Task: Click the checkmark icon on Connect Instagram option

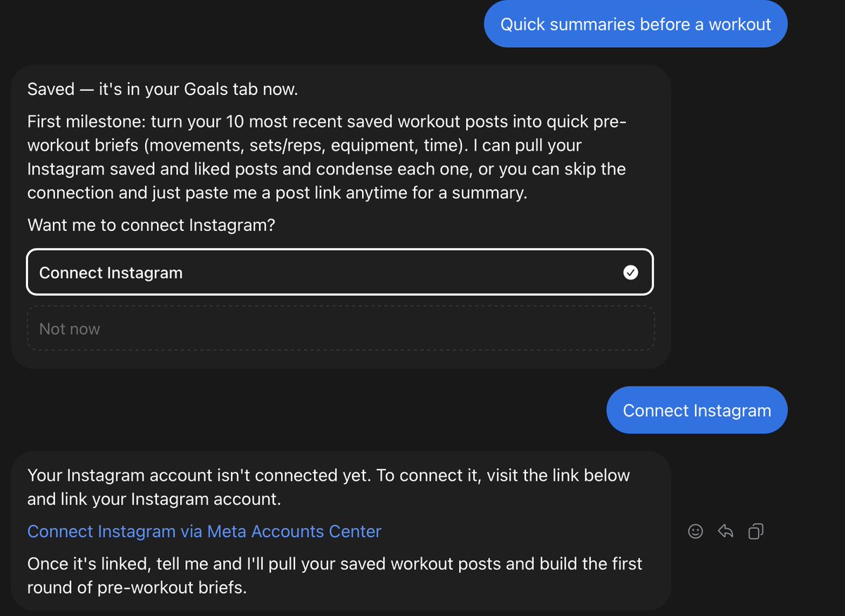Action: point(631,272)
